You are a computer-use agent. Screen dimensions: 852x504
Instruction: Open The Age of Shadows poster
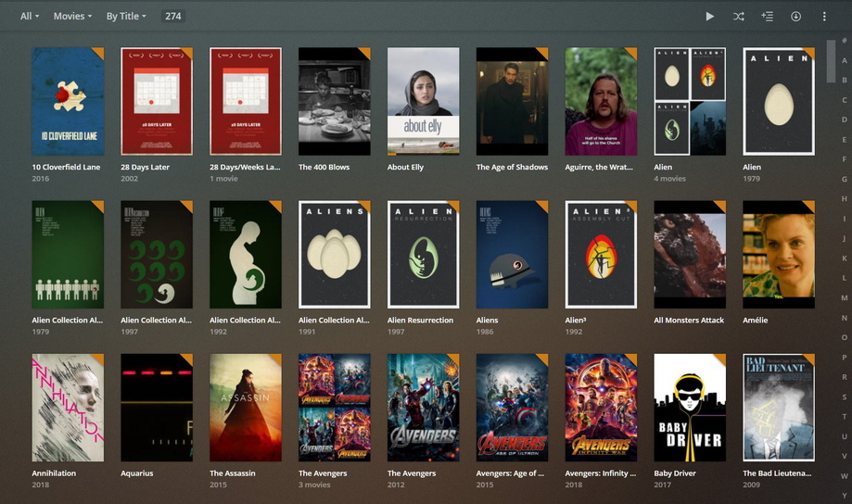[513, 102]
